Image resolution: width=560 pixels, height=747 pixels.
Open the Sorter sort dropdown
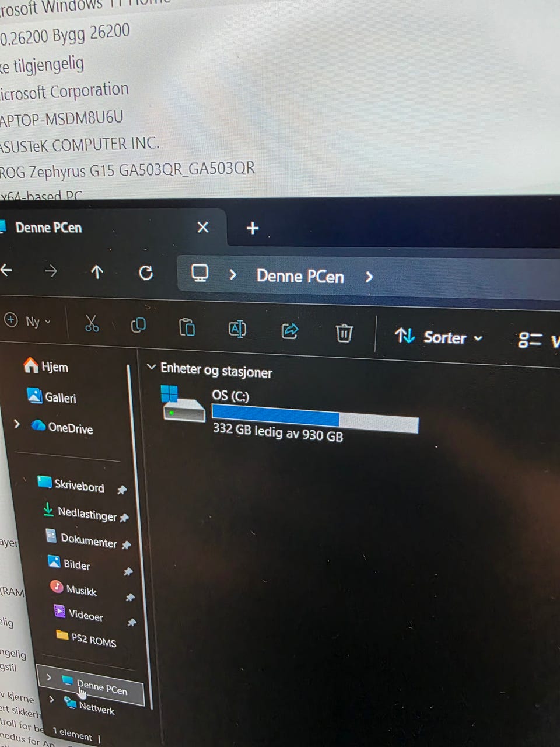[439, 337]
